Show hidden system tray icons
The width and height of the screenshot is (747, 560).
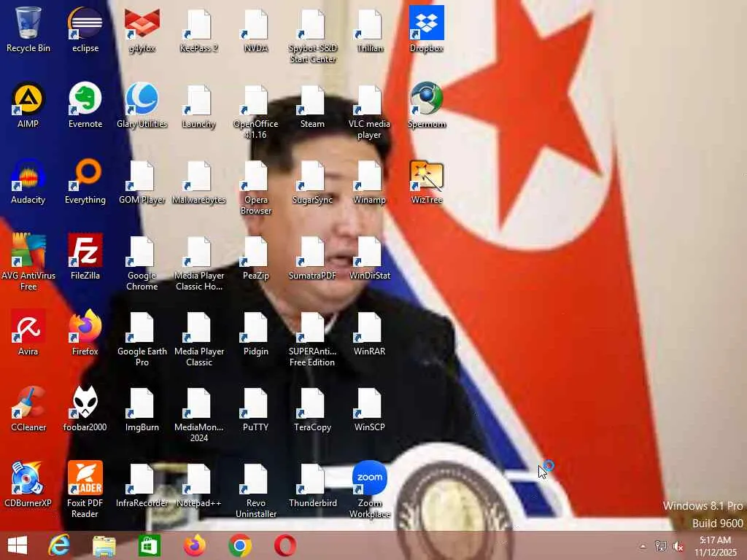(642, 546)
